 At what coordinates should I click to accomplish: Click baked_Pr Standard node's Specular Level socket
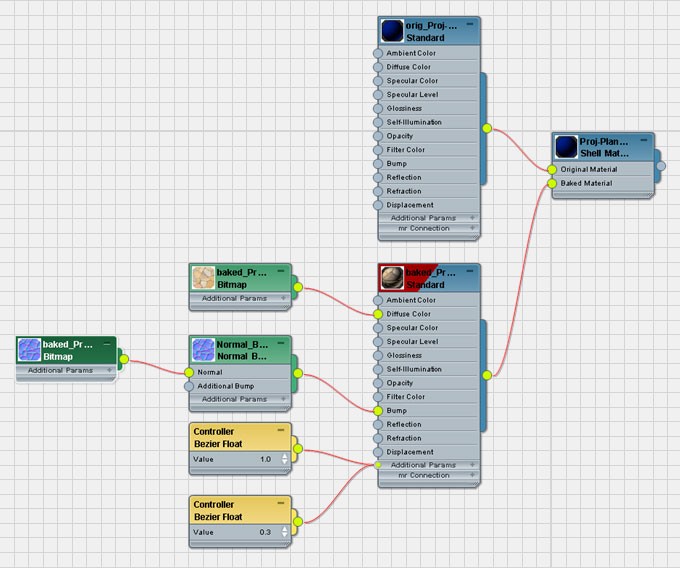click(378, 342)
